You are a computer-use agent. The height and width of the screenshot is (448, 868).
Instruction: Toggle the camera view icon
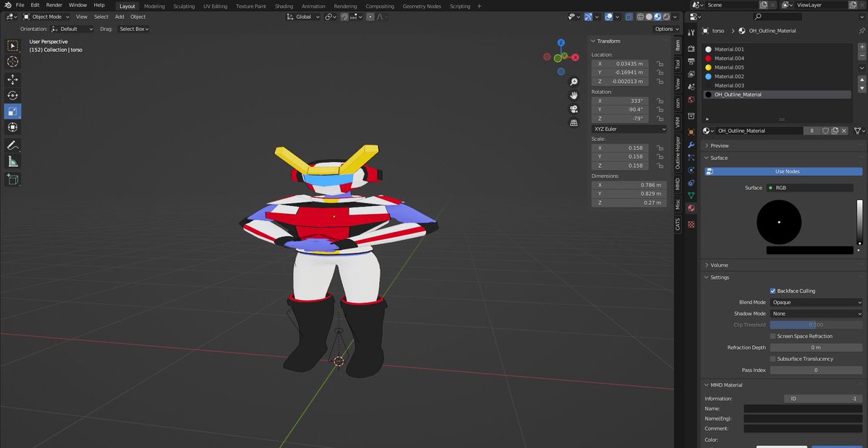[x=574, y=109]
